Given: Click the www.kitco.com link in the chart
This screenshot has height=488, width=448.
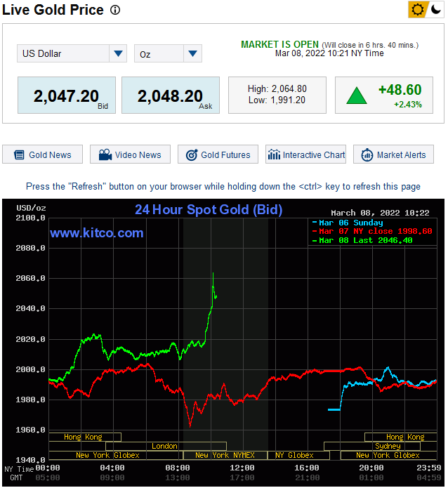Looking at the screenshot, I should point(96,233).
